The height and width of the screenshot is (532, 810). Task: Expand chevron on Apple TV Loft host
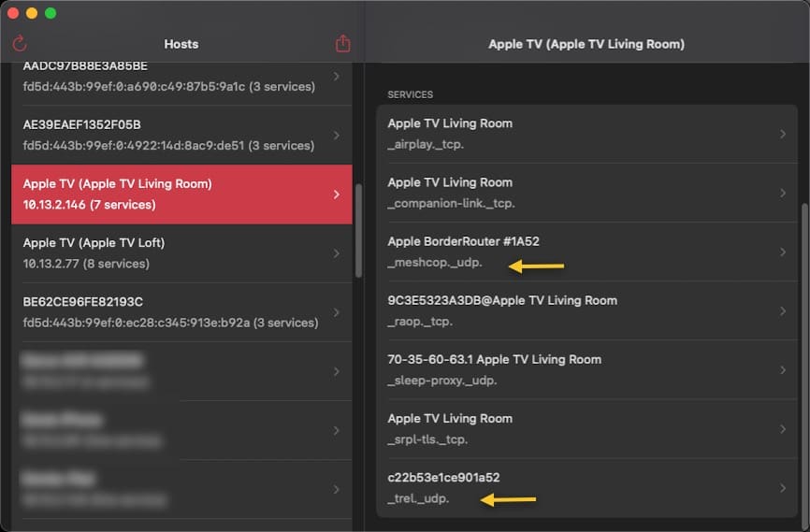(337, 253)
